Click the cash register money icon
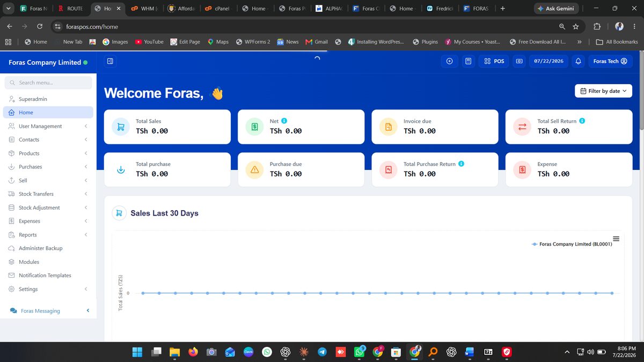Image resolution: width=644 pixels, height=362 pixels. click(519, 61)
